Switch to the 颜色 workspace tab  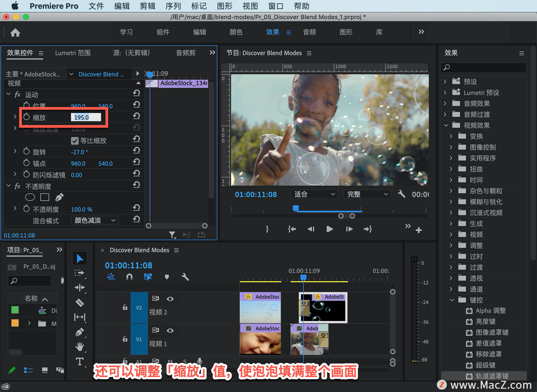pos(236,32)
